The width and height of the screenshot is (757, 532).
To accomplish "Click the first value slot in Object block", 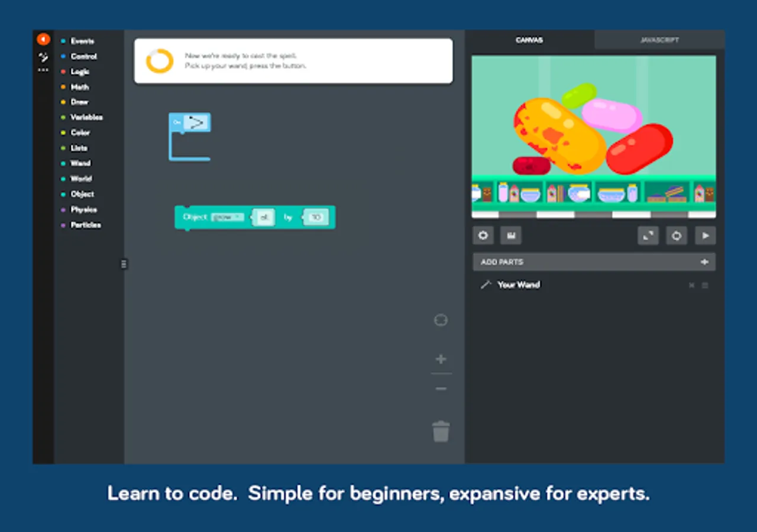I will click(264, 218).
